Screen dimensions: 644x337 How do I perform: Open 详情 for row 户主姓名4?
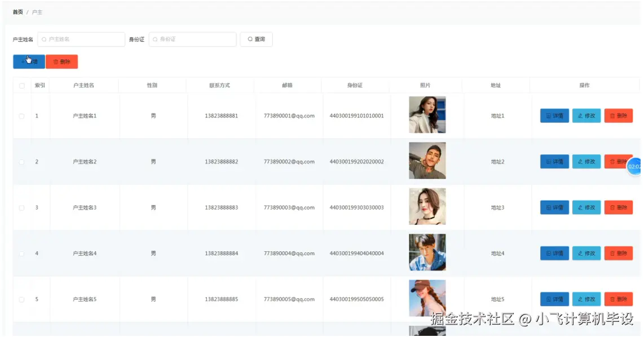click(554, 253)
